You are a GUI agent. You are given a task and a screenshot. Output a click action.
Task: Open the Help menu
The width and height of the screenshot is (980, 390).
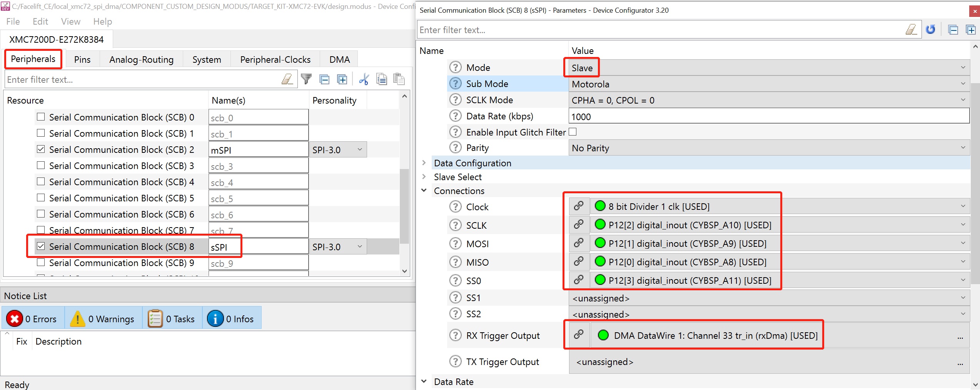pyautogui.click(x=103, y=22)
